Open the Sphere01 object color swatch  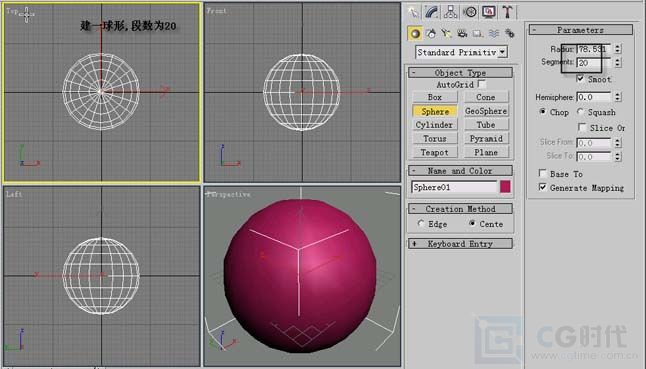[505, 187]
